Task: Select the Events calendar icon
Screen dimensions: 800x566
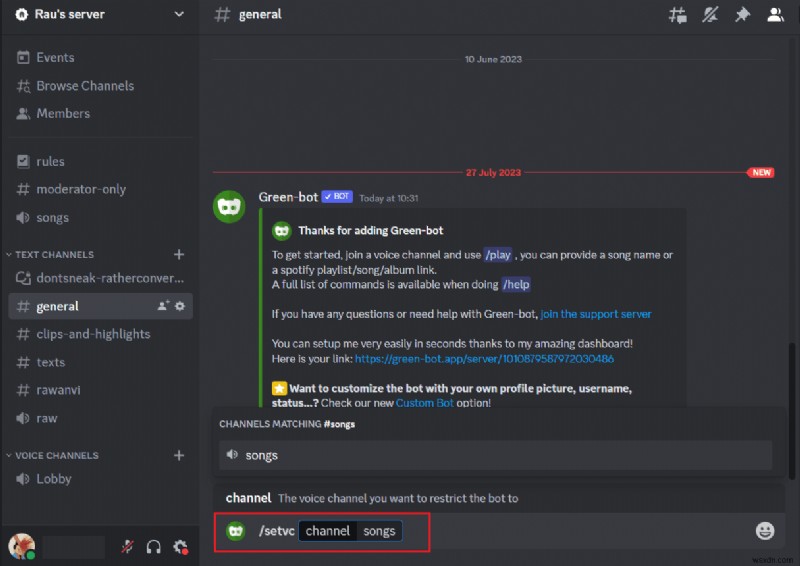Action: coord(23,58)
